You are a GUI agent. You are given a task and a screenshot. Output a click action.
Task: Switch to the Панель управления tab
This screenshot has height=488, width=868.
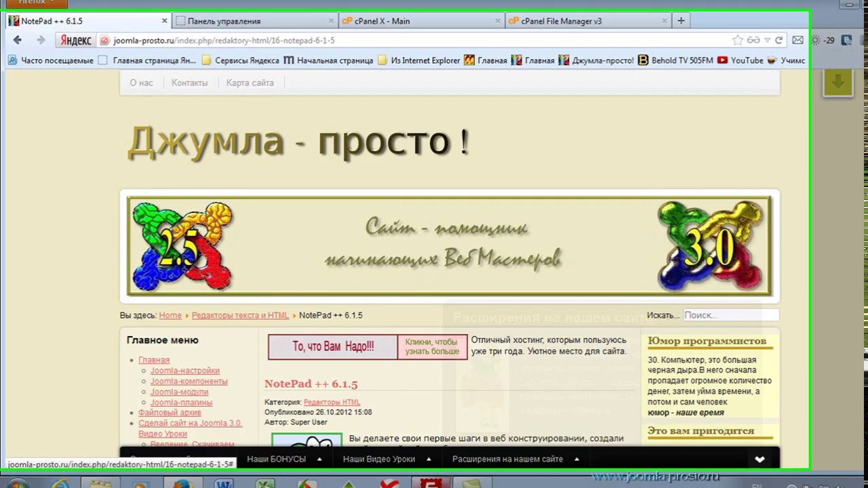(254, 21)
